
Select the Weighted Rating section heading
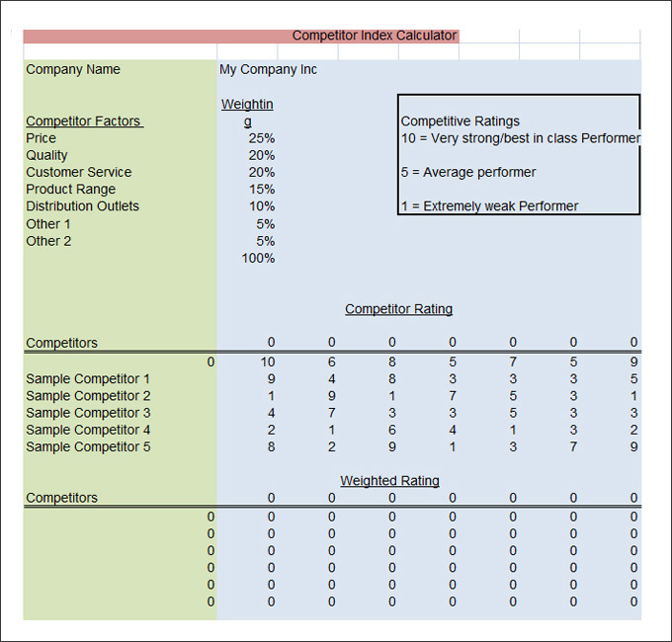(389, 481)
